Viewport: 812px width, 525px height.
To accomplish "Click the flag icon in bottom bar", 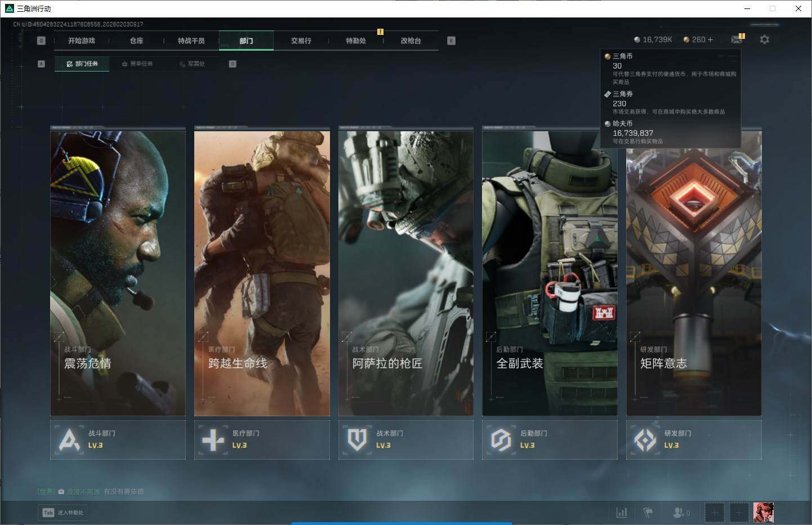I will 648,513.
